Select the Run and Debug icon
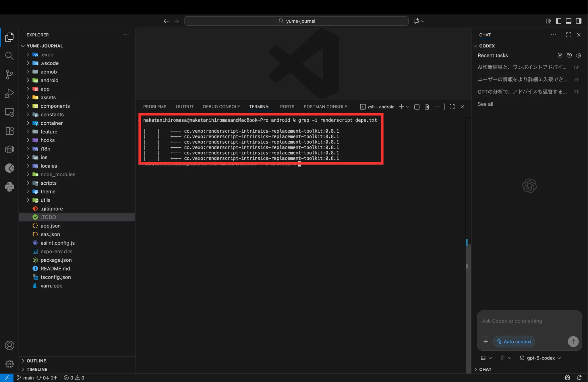The image size is (588, 382). click(9, 93)
